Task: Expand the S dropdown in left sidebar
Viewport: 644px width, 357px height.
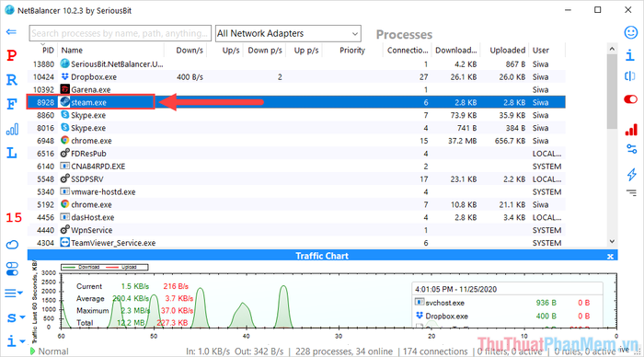Action: click(16, 317)
